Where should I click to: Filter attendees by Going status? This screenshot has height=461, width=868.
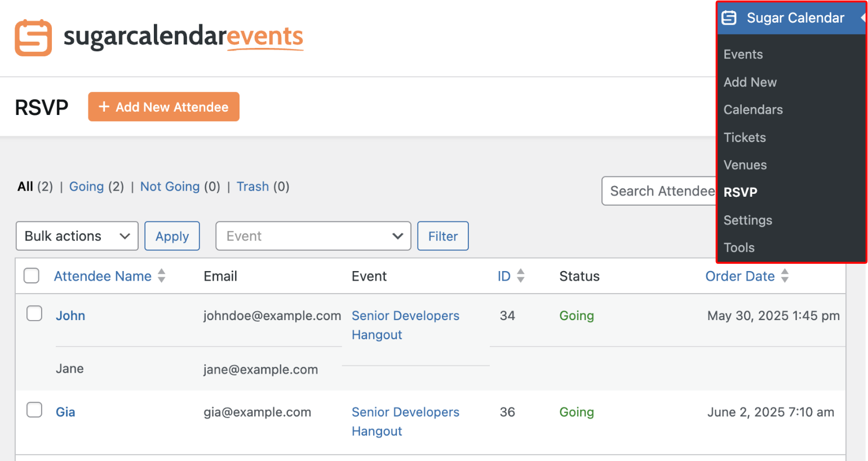coord(86,187)
